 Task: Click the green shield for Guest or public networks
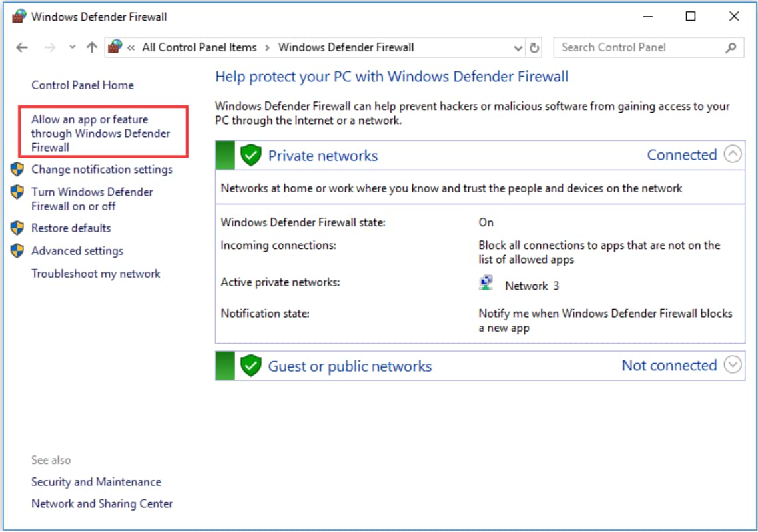(249, 365)
